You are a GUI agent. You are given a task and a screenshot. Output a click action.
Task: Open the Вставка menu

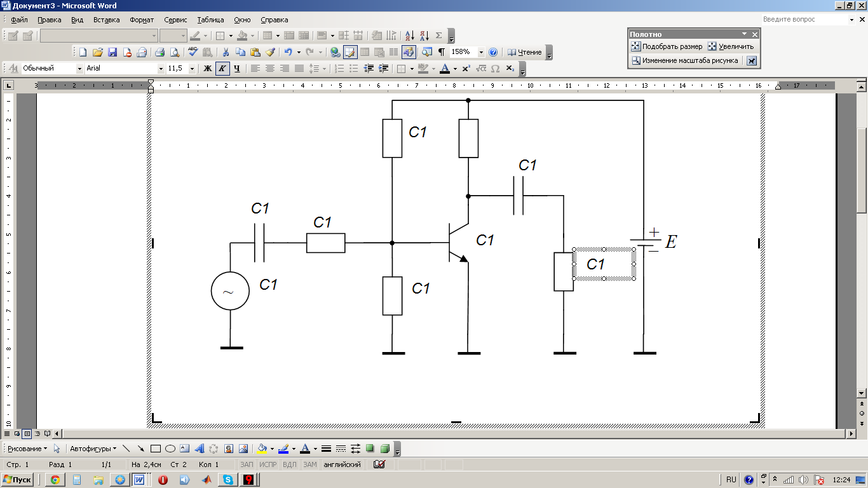tap(106, 20)
